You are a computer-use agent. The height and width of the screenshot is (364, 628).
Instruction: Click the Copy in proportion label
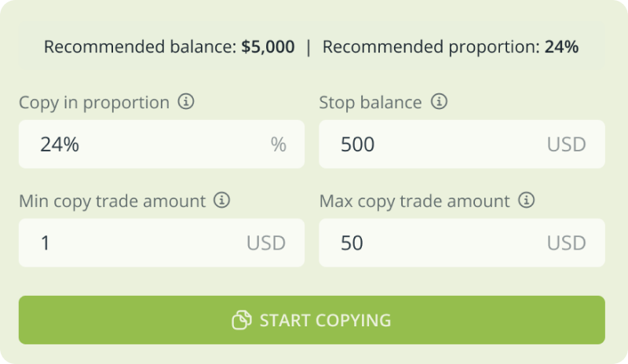[94, 103]
